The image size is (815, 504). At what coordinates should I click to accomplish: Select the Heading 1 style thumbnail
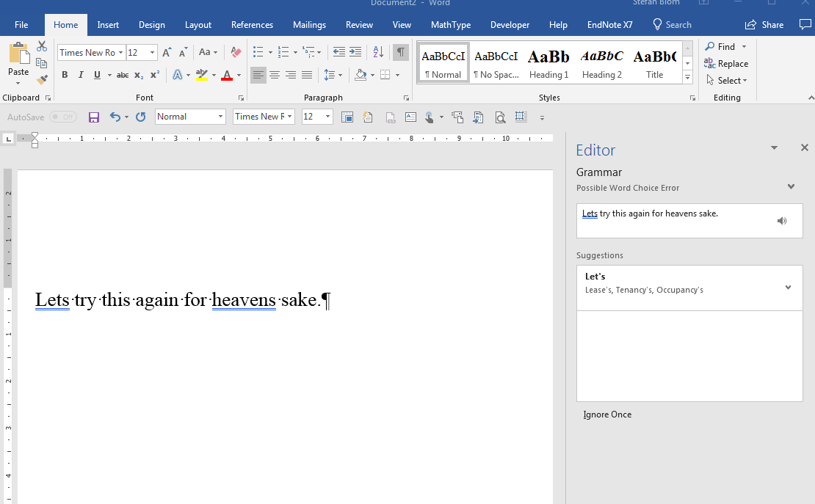click(x=548, y=63)
